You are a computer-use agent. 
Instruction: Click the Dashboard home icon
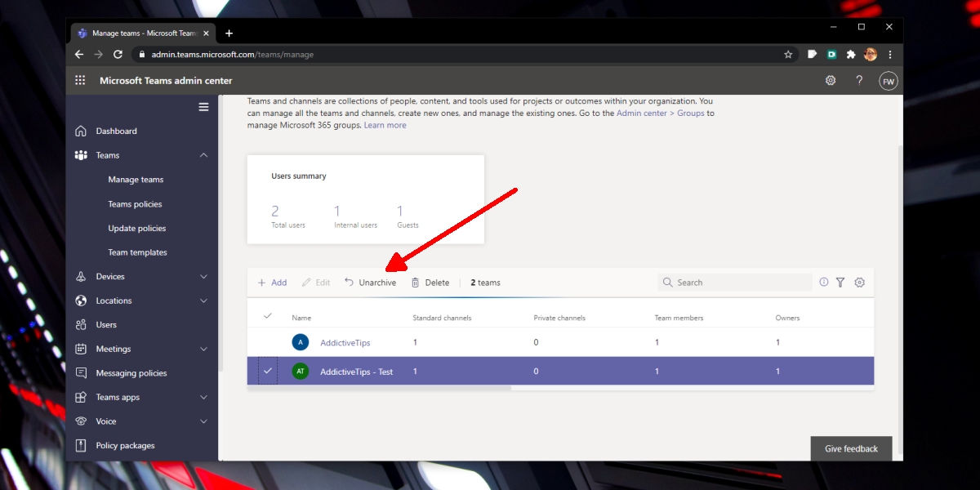pos(81,131)
